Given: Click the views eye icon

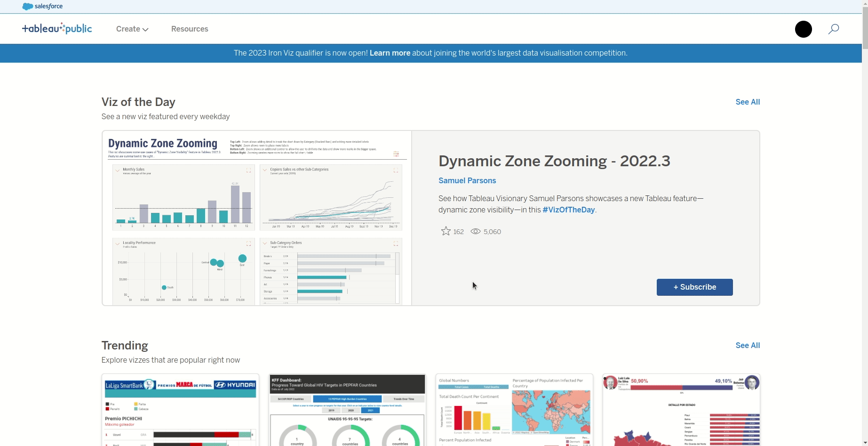Looking at the screenshot, I should tap(476, 232).
